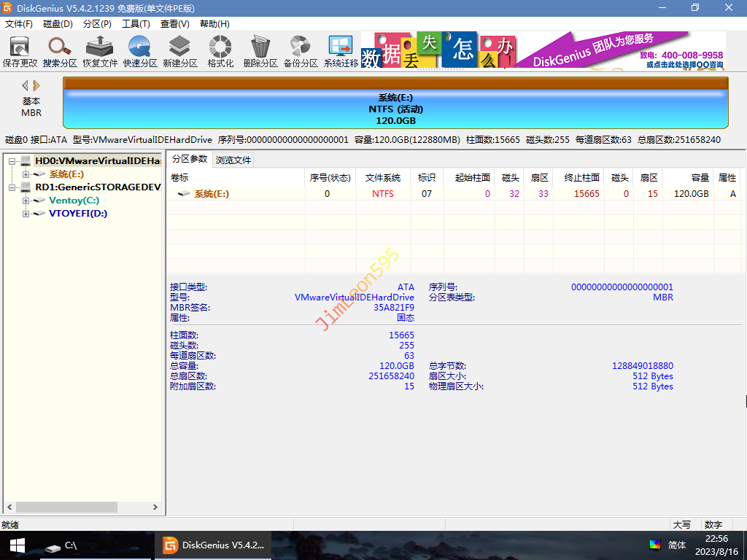Screen dimensions: 747x560
Task: Choose the Format (格式化) toolbar icon
Action: click(220, 51)
